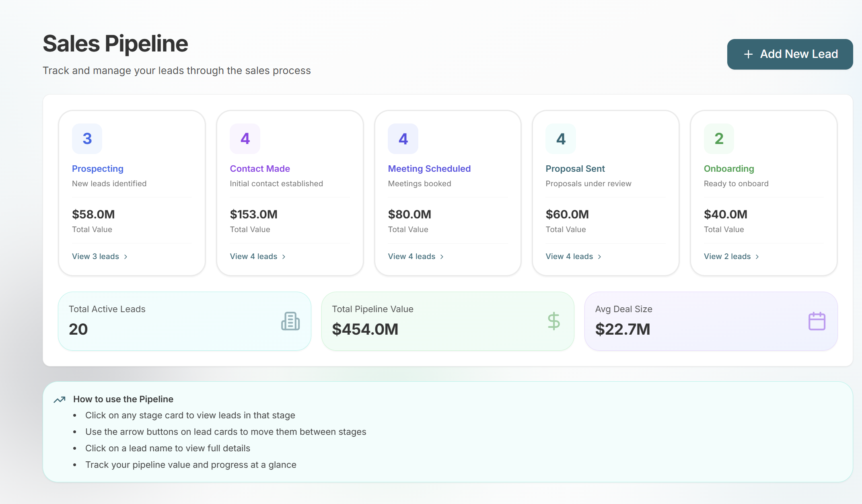Select the Meeting Scheduled stage title
This screenshot has height=504, width=862.
tap(429, 169)
